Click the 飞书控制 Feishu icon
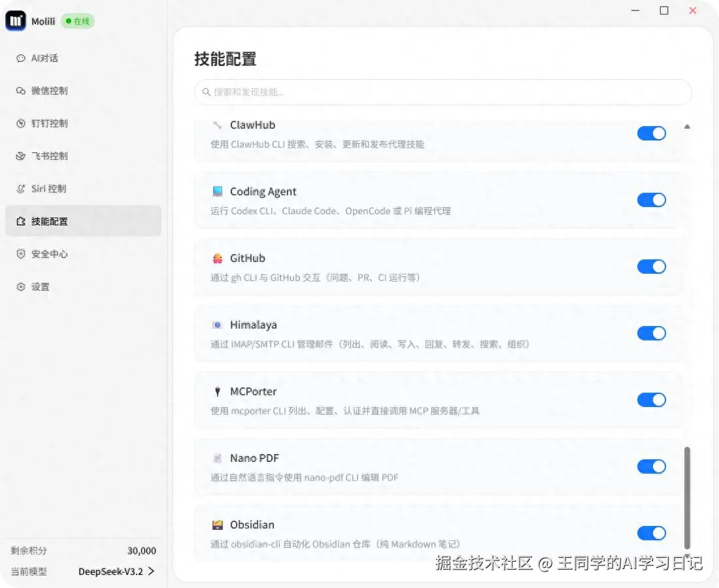Screen dimensions: 719x588 (21, 156)
